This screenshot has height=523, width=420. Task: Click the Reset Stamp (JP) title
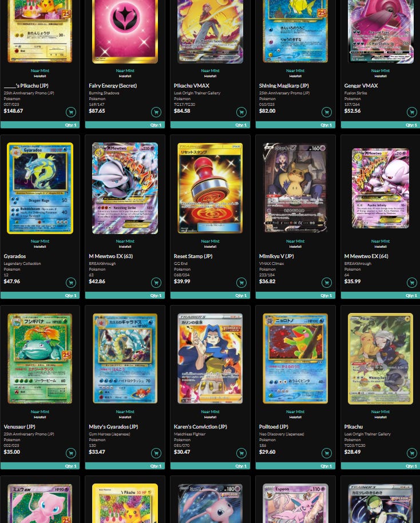[x=193, y=256]
